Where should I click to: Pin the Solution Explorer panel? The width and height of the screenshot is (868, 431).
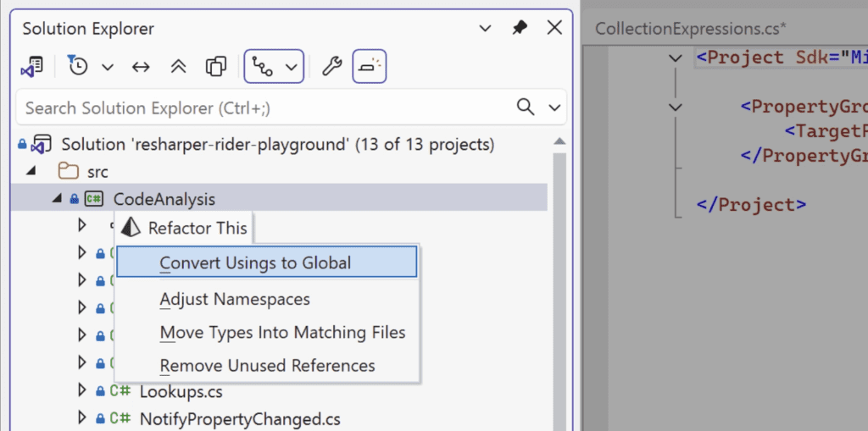pos(520,28)
